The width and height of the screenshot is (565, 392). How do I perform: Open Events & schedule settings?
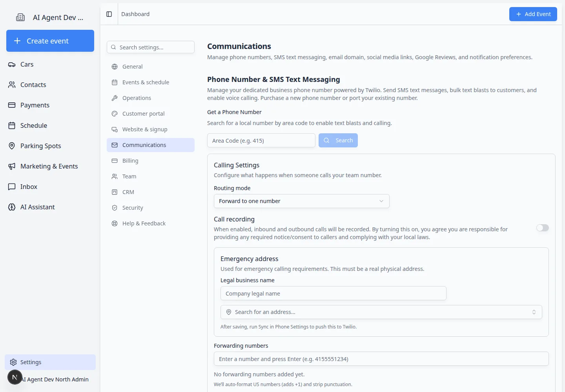click(x=151, y=82)
